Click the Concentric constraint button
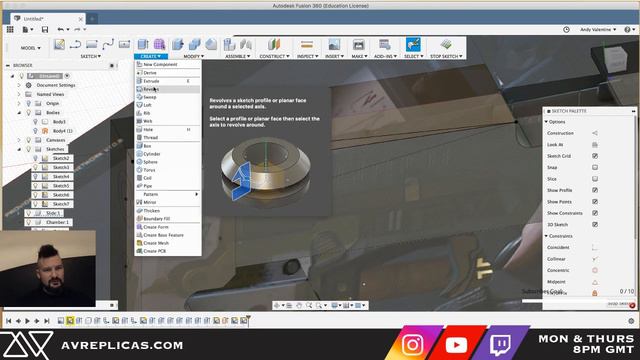This screenshot has height=360, width=640. (x=595, y=270)
